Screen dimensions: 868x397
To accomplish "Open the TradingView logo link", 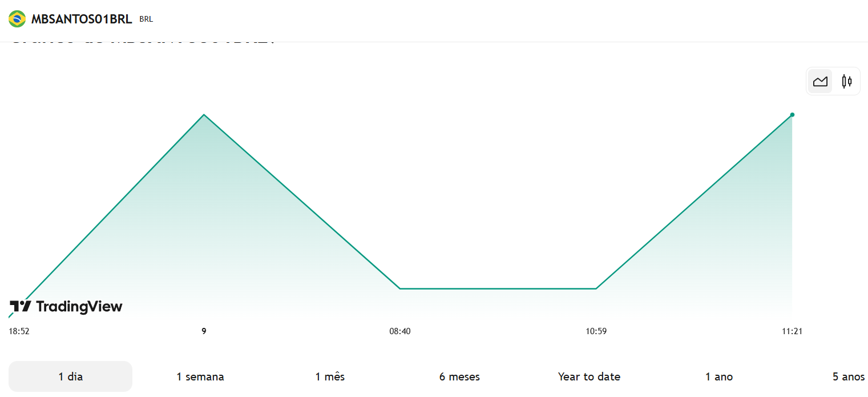I will [66, 307].
